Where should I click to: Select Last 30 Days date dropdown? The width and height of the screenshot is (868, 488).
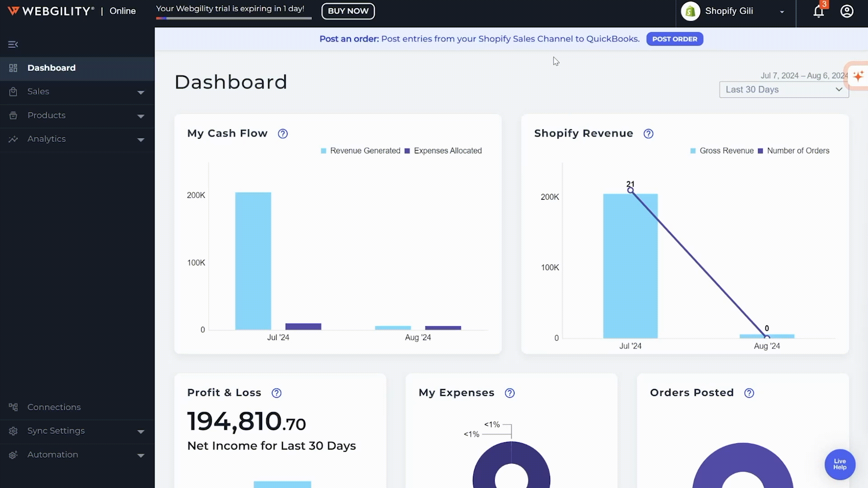pyautogui.click(x=783, y=89)
